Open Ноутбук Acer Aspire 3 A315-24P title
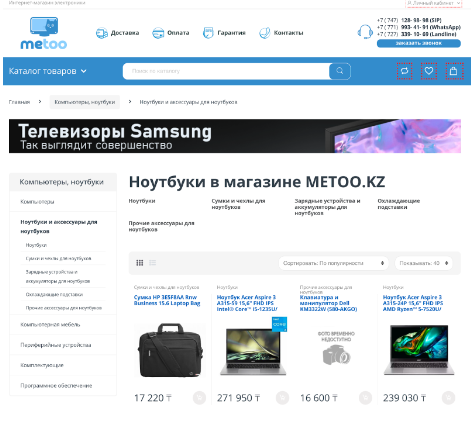Viewport: 471px width, 421px height. [x=413, y=303]
